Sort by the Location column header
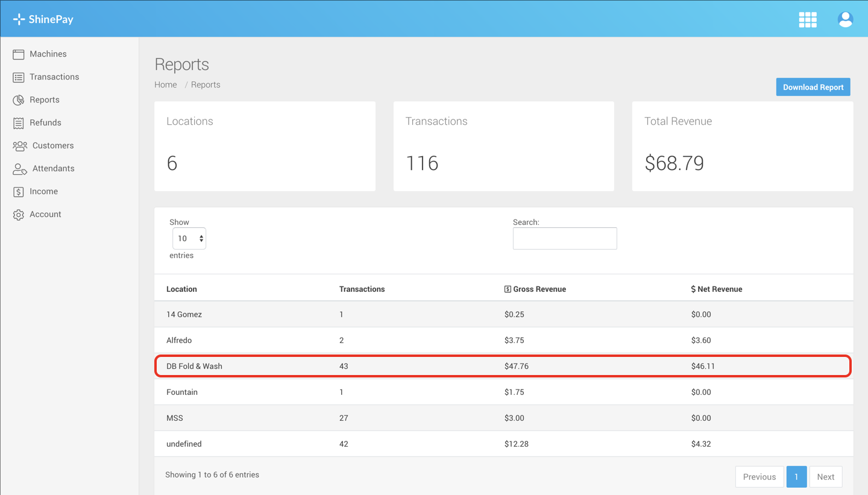 (x=181, y=289)
